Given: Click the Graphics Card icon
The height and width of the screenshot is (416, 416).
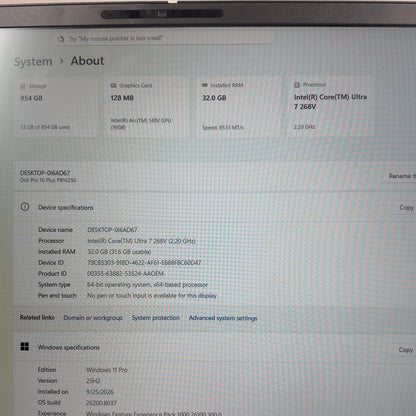Looking at the screenshot, I should 113,86.
